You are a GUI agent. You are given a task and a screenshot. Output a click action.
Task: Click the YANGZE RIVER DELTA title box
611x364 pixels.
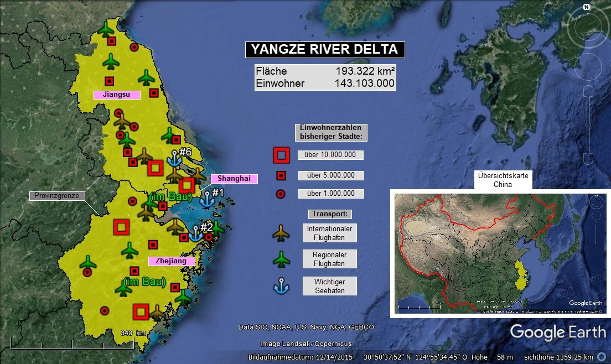coord(325,49)
